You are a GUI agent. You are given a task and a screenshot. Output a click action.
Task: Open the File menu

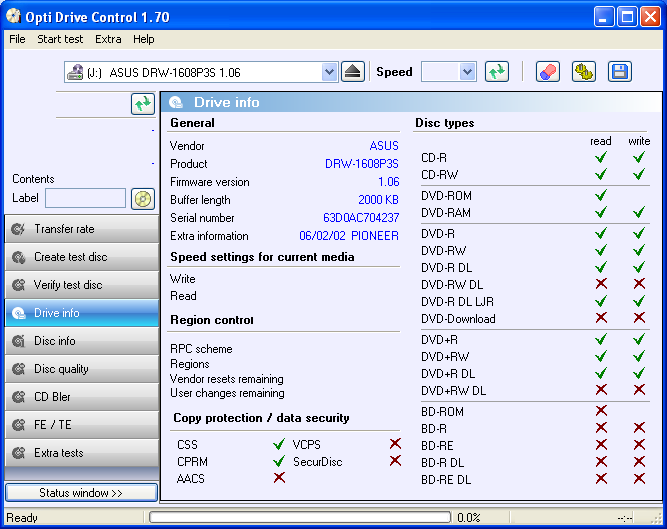tap(17, 39)
